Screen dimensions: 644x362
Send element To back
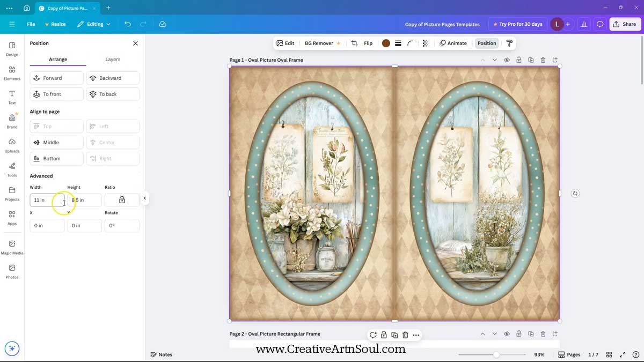[x=113, y=94]
